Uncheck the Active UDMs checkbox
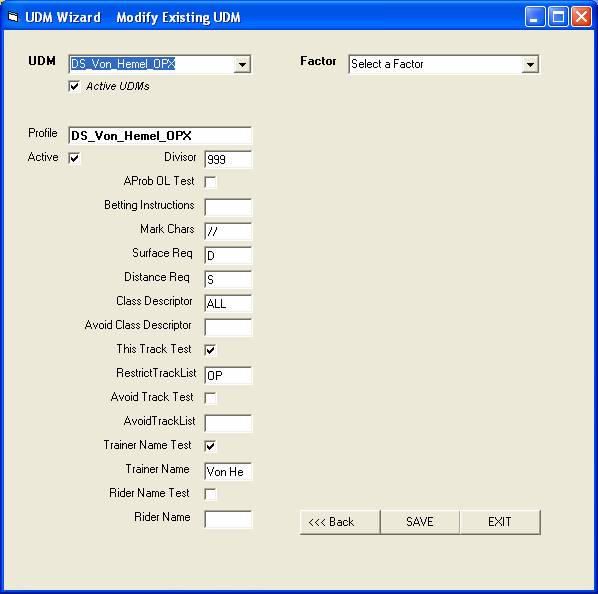 [x=74, y=87]
